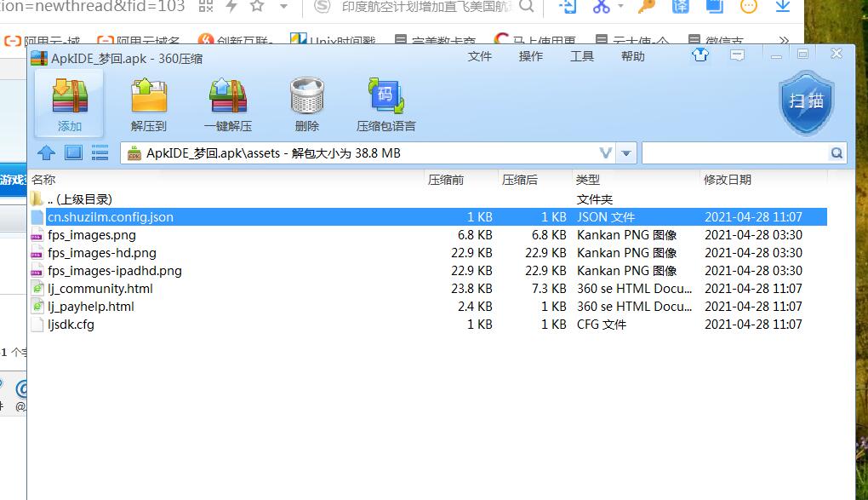Open the ..(上级目录) parent folder entry
868x500 pixels.
(x=79, y=199)
